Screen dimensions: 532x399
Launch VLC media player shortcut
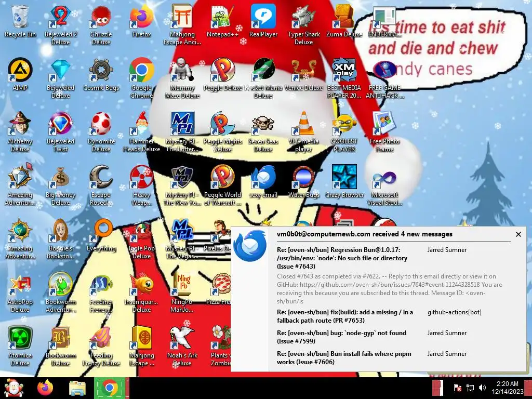[303, 131]
